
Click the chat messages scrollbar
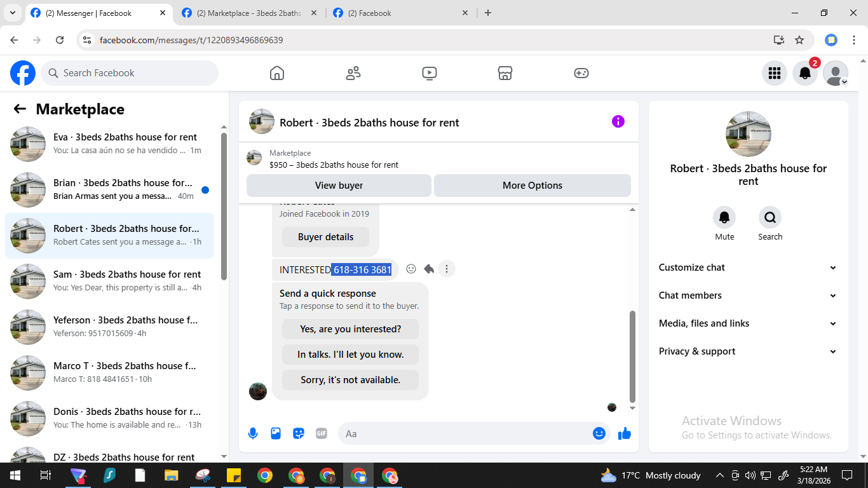[632, 356]
